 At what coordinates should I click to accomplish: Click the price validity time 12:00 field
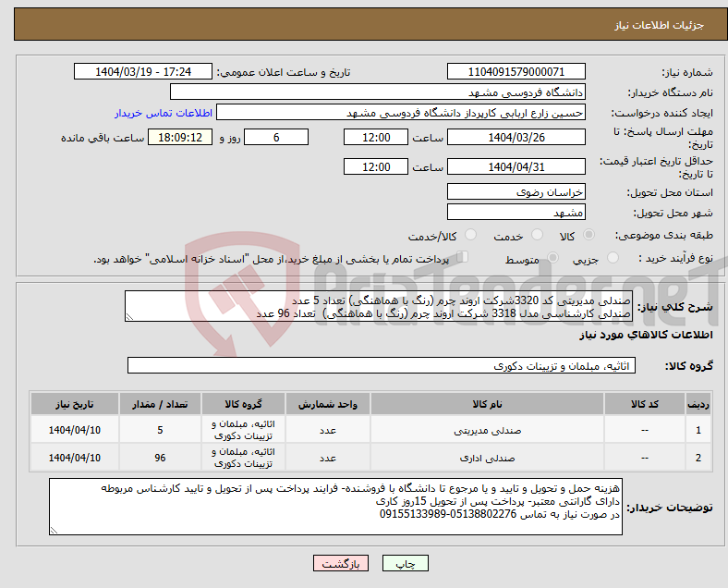point(376,166)
